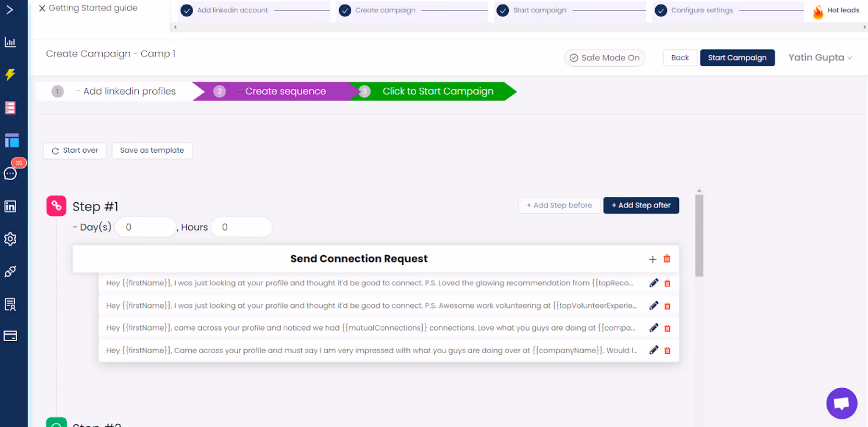Toggle Safe Mode off
Viewport: 868px width, 427px height.
tap(605, 58)
